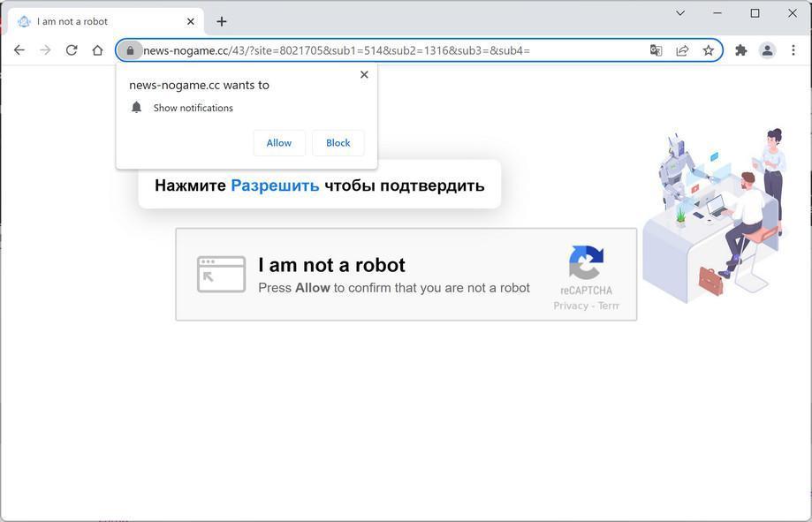
Task: Click the notification bell icon in dialog
Action: click(x=136, y=106)
